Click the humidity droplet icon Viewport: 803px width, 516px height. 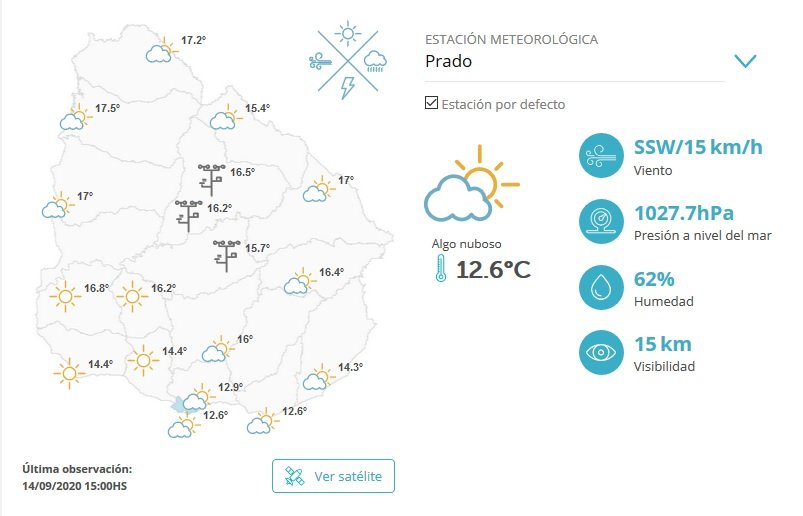pyautogui.click(x=601, y=287)
